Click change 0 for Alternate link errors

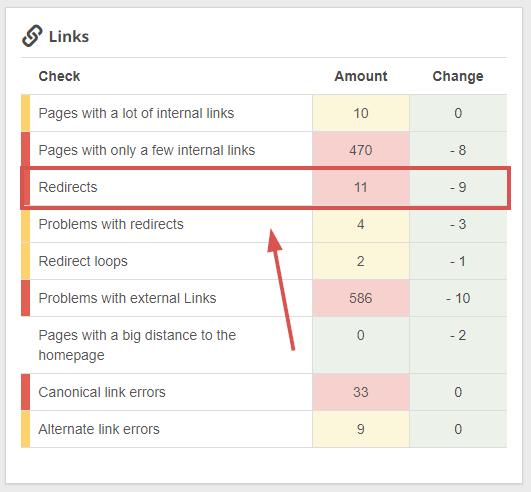[458, 429]
